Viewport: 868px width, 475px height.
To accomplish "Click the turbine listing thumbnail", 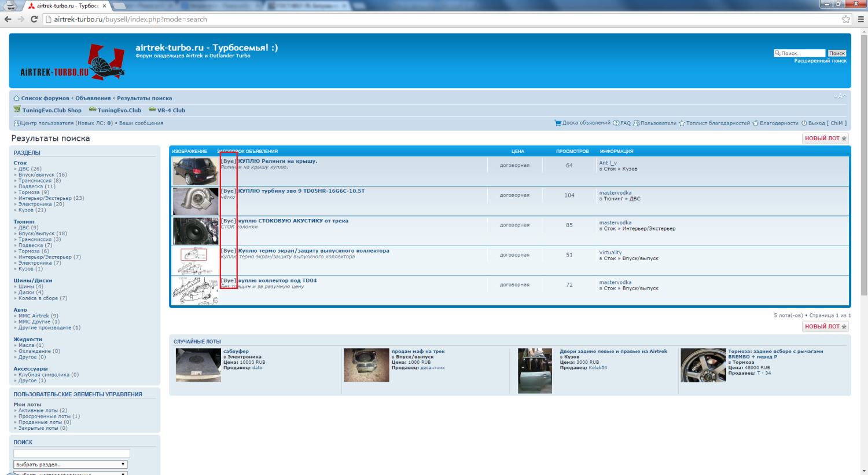I will (196, 201).
